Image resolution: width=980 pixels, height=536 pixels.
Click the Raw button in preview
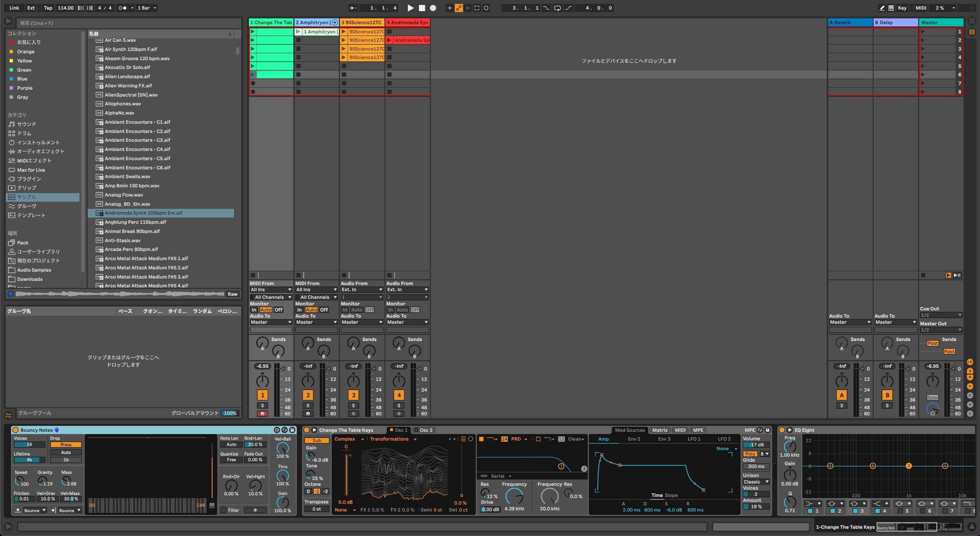click(232, 294)
